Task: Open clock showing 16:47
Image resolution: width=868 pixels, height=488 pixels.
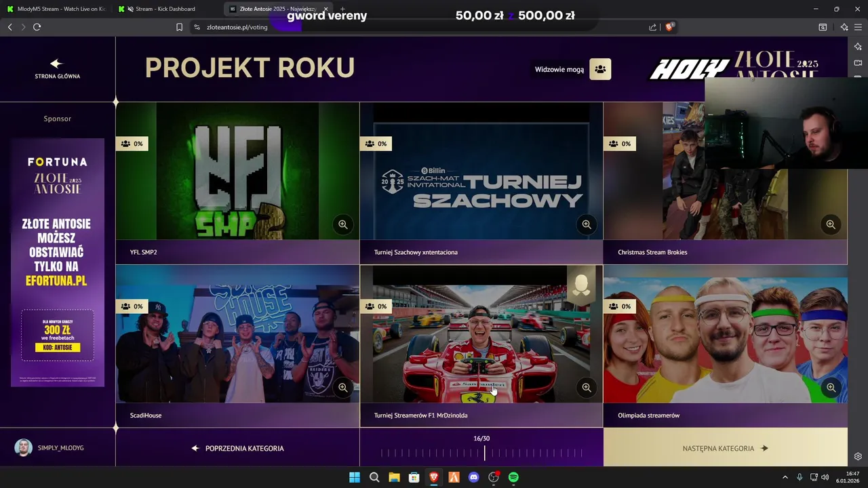Action: [848, 477]
